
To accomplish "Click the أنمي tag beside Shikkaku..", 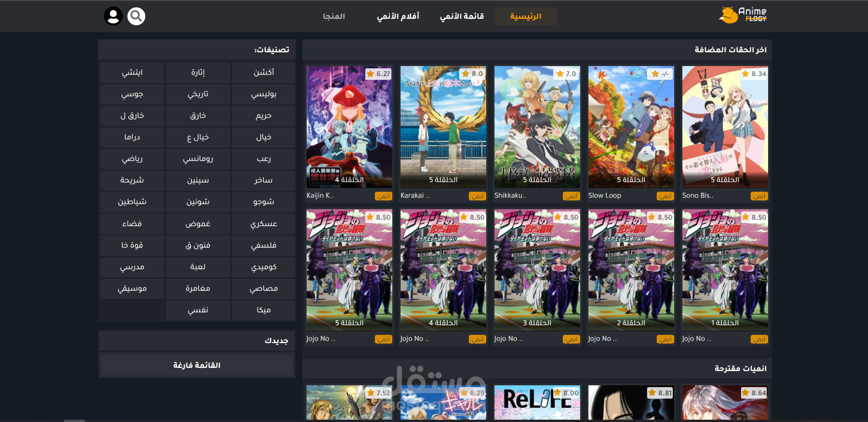I will tap(571, 196).
